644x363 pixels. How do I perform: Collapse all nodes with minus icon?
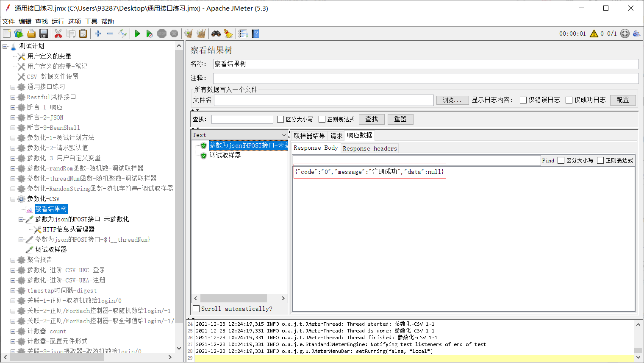coord(110,34)
